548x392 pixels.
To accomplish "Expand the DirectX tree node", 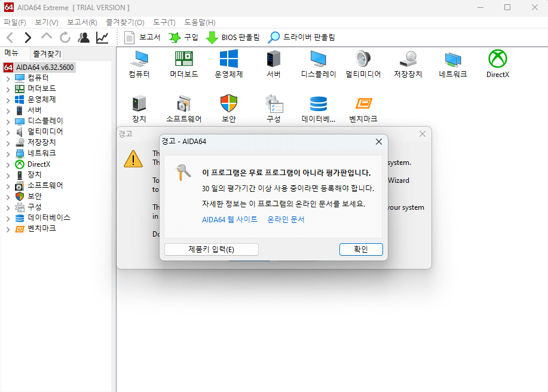I will [x=8, y=166].
